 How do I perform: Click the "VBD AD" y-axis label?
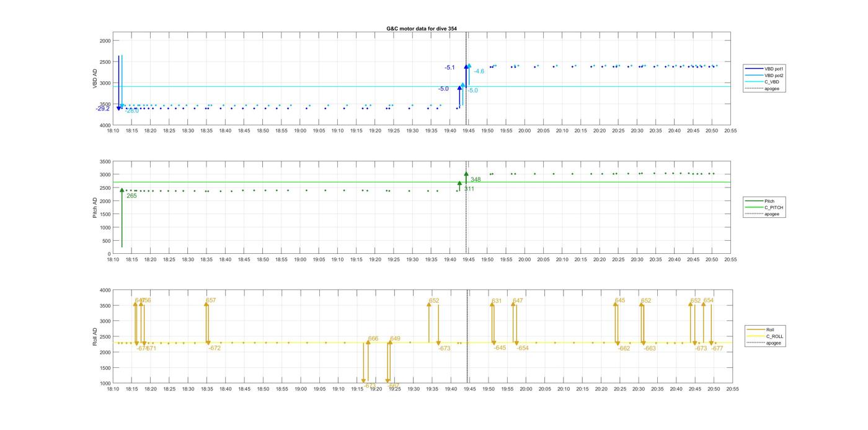95,78
